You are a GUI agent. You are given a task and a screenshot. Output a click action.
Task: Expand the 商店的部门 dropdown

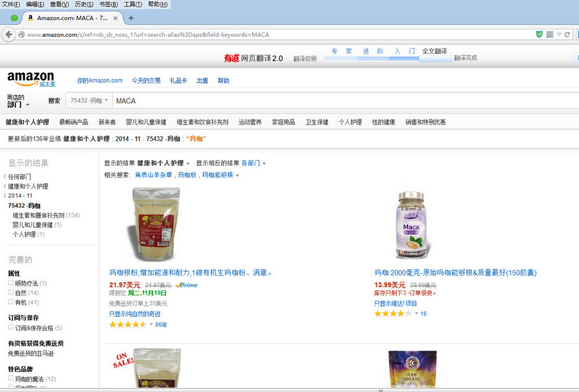[18, 101]
